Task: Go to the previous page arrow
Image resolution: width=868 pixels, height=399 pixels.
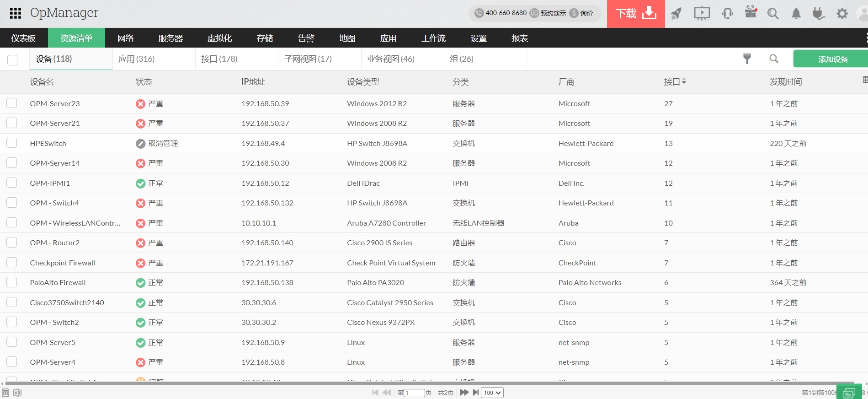Action: coord(387,393)
